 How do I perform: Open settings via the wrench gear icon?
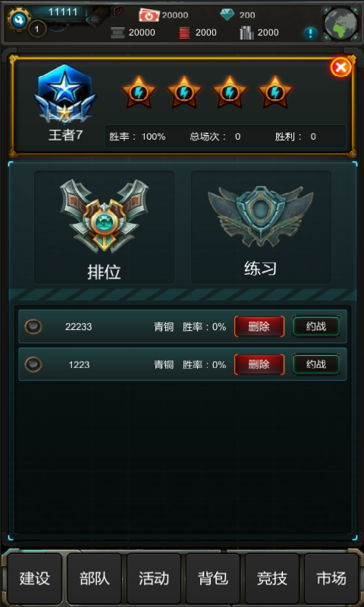pos(17,20)
